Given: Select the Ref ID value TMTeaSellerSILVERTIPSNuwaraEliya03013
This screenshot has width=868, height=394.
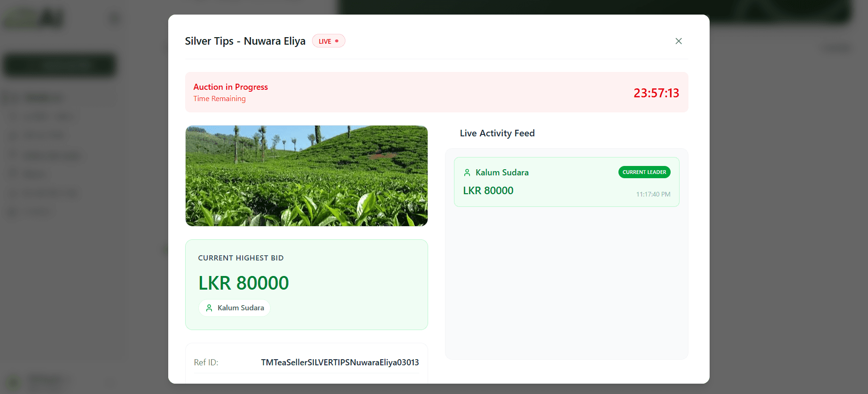Looking at the screenshot, I should tap(340, 362).
